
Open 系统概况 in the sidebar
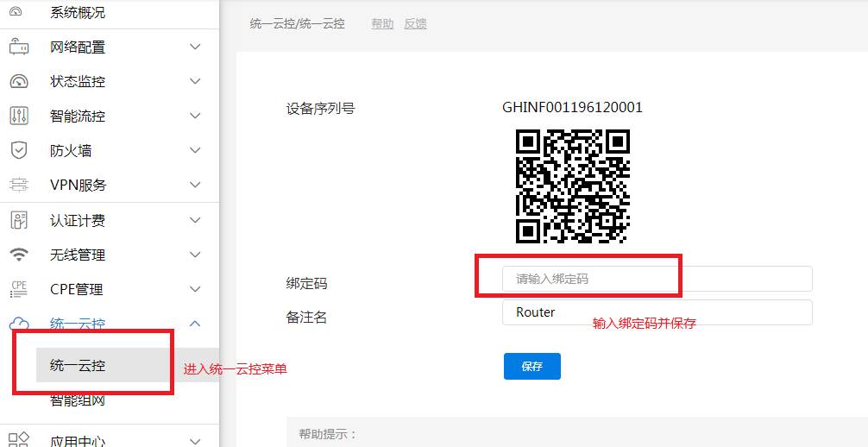[78, 12]
